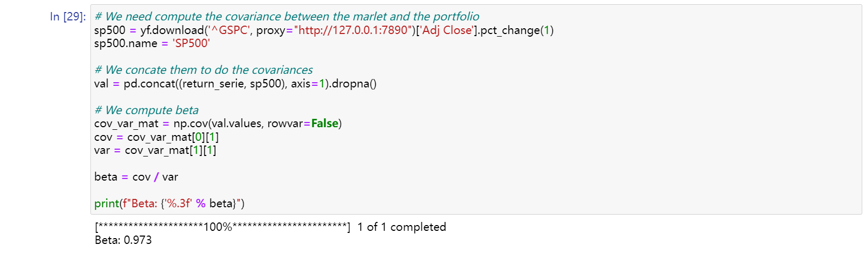Click the pd.concat line
Screen dimensions: 868x257
236,84
